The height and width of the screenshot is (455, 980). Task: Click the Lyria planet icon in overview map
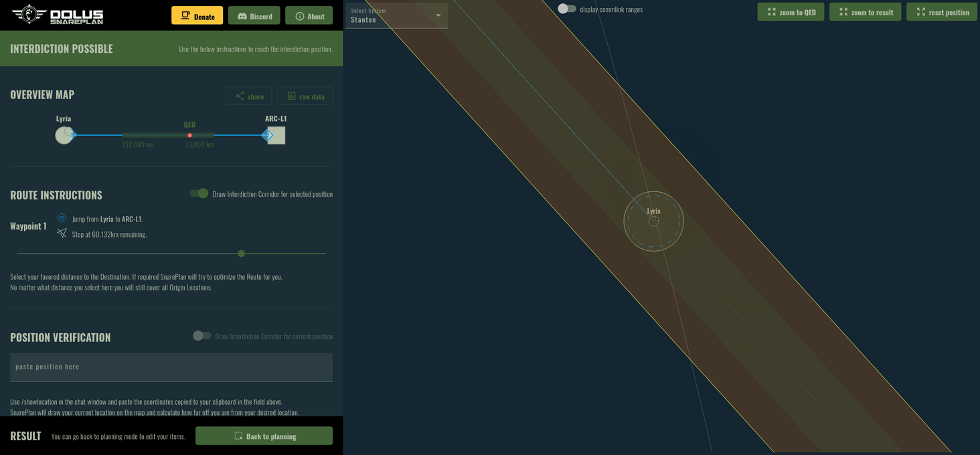(64, 135)
